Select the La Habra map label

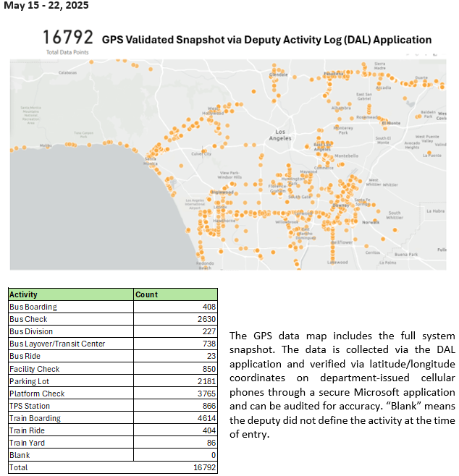(434, 211)
